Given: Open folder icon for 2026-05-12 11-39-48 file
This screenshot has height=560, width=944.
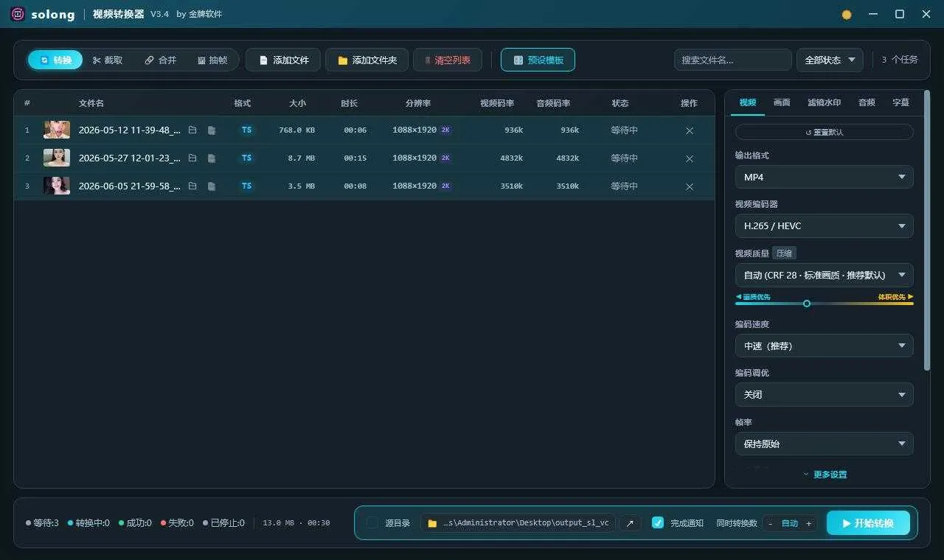Looking at the screenshot, I should [192, 130].
